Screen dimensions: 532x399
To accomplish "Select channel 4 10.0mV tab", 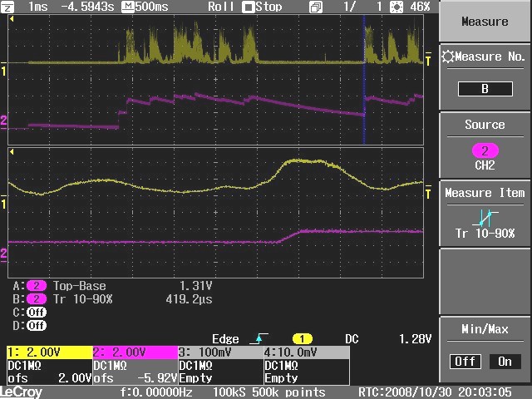I will (307, 352).
